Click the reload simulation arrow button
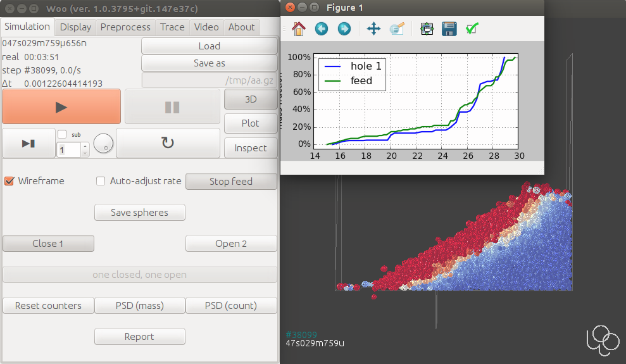626x364 pixels. click(168, 143)
